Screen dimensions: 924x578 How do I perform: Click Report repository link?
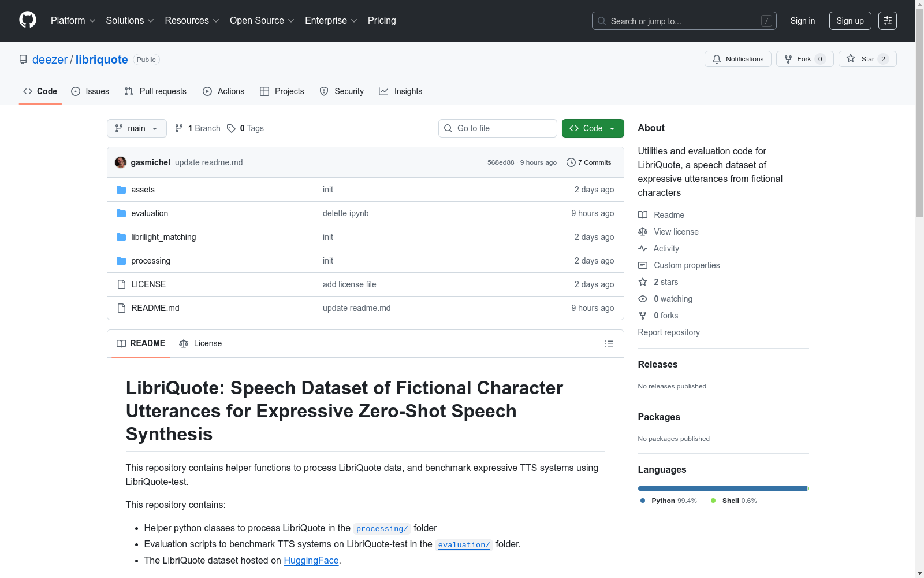(669, 332)
